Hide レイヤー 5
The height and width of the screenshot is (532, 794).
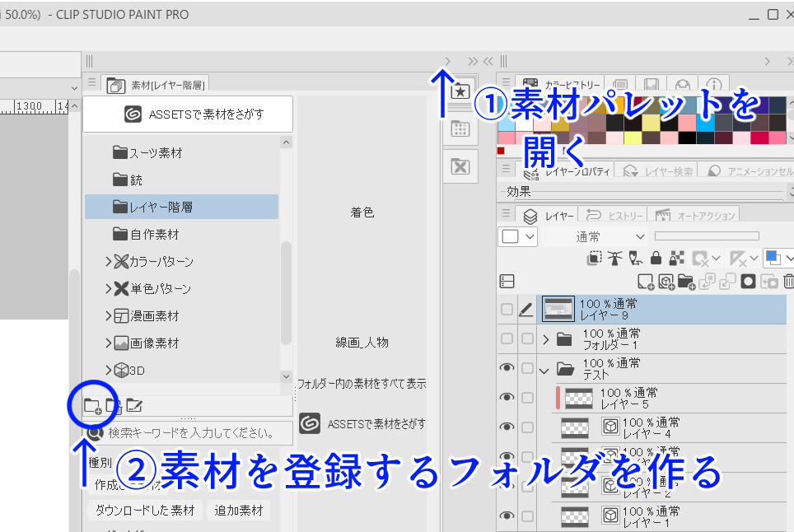(x=507, y=398)
